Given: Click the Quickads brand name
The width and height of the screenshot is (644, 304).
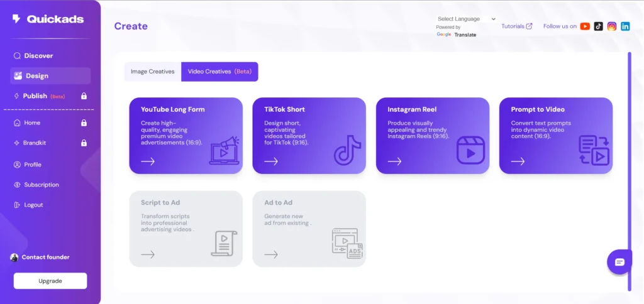Looking at the screenshot, I should (x=55, y=19).
